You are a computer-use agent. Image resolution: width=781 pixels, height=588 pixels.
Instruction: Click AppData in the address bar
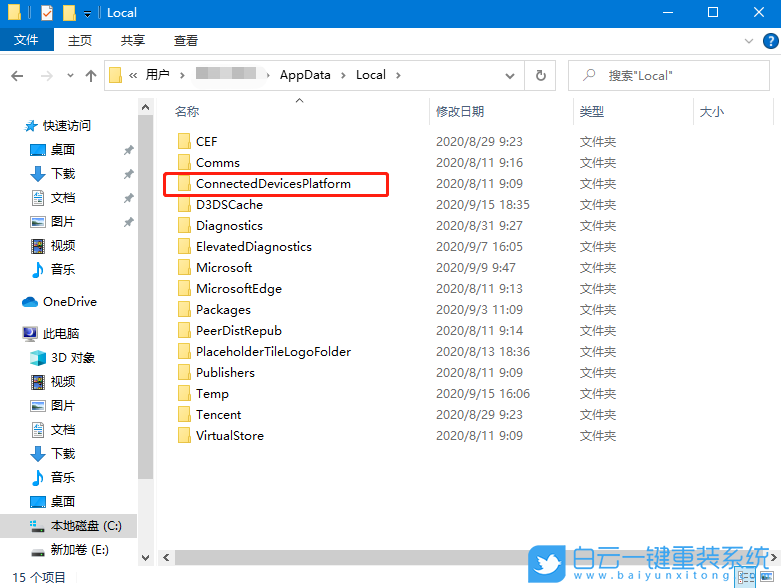(x=305, y=75)
